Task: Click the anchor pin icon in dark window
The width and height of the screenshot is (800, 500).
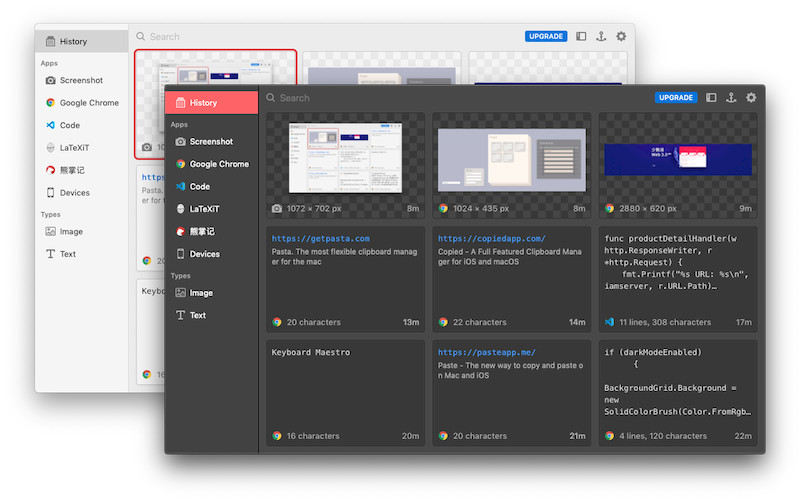Action: (x=731, y=97)
